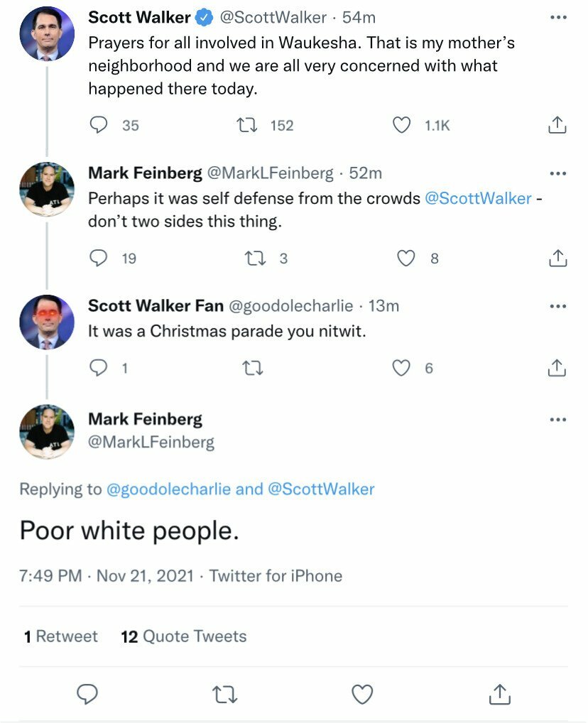Screen dimensions: 588x723
Task: Reply to Scott Walker's Waukesha tweet
Action: coord(98,125)
